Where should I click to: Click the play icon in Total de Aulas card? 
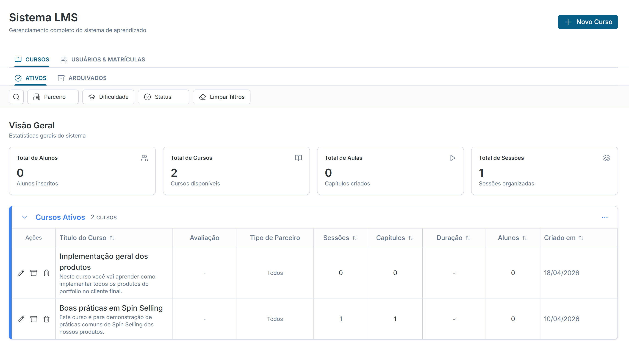point(452,158)
